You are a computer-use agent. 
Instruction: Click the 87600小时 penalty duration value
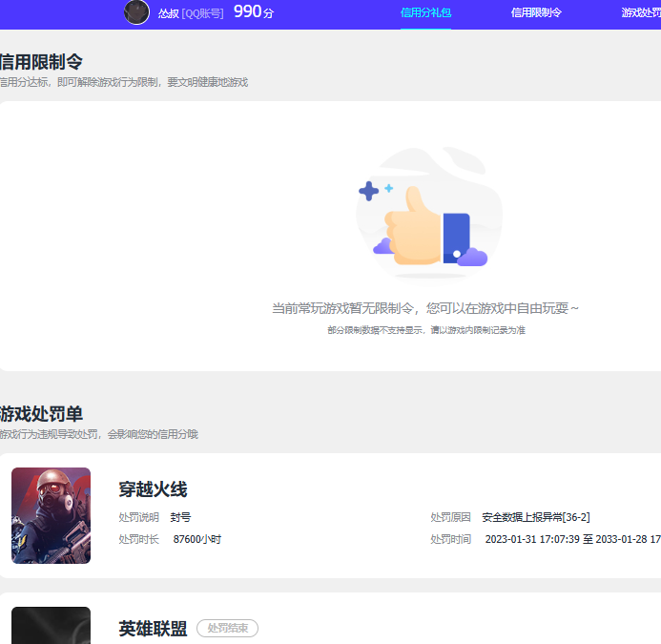197,539
